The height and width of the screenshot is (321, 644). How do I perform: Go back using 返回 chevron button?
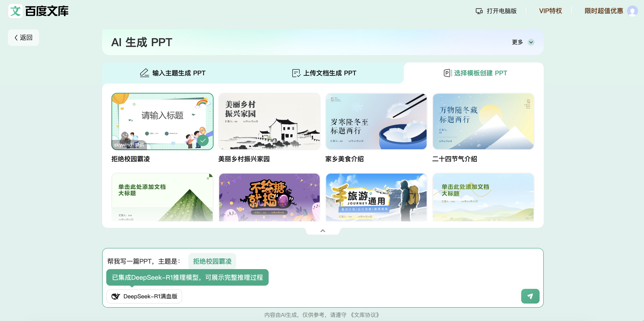pos(23,38)
